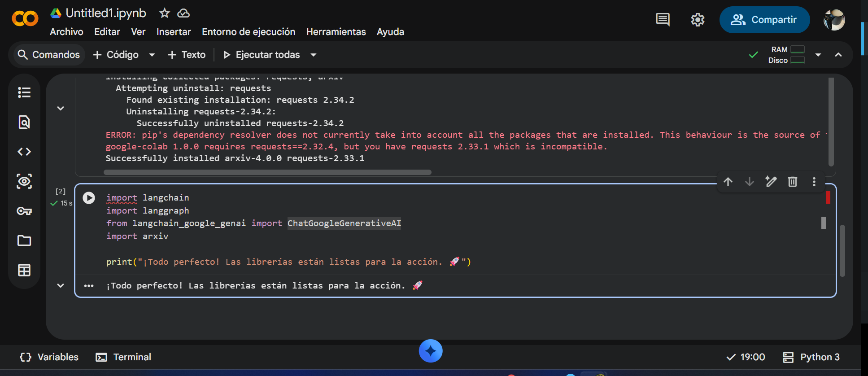868x376 pixels.
Task: Click the print statement code line
Action: click(288, 262)
